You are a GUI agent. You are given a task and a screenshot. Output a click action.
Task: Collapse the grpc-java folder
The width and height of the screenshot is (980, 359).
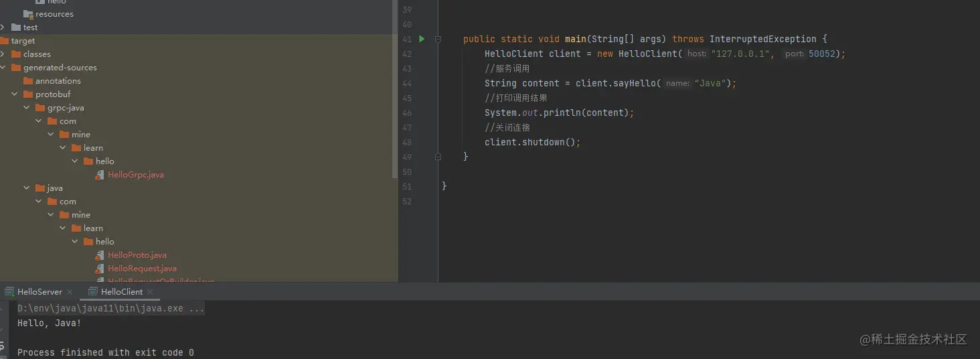27,108
